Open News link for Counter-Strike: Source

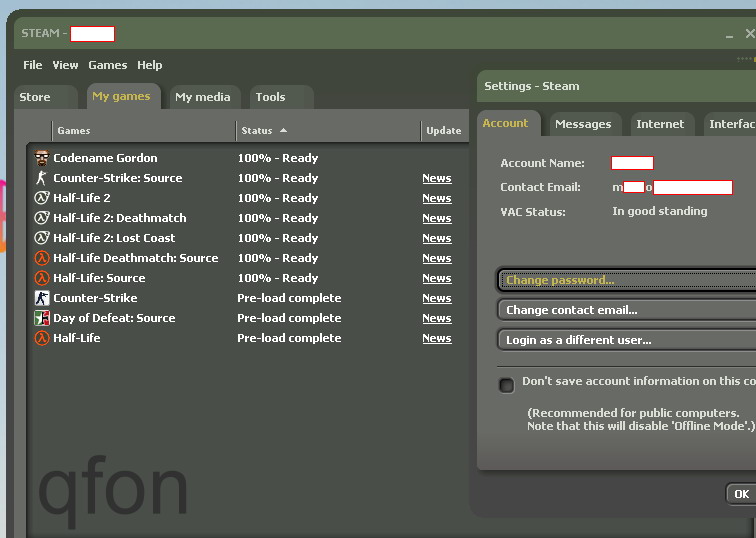(x=437, y=178)
